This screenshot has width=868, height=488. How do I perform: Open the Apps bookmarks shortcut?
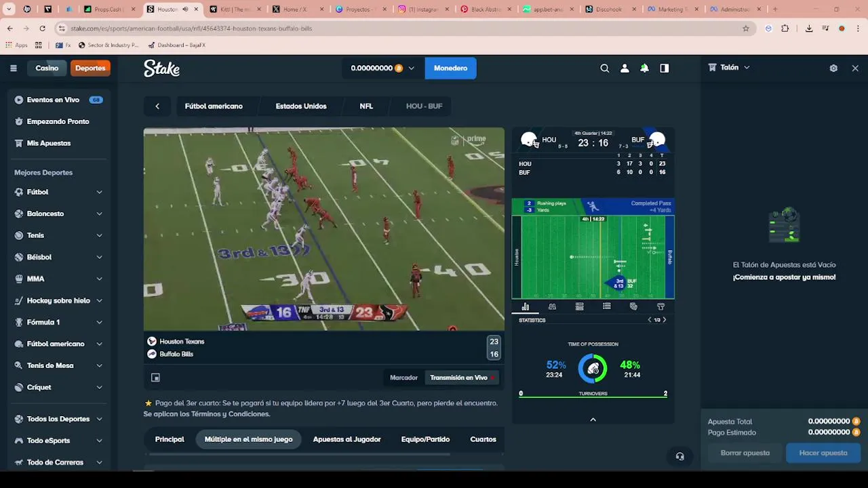16,45
